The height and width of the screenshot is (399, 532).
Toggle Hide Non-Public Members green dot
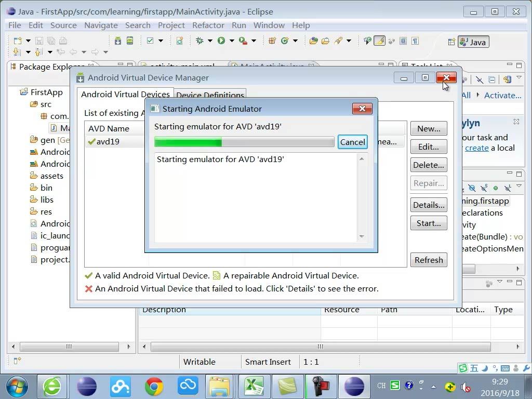coord(496,188)
